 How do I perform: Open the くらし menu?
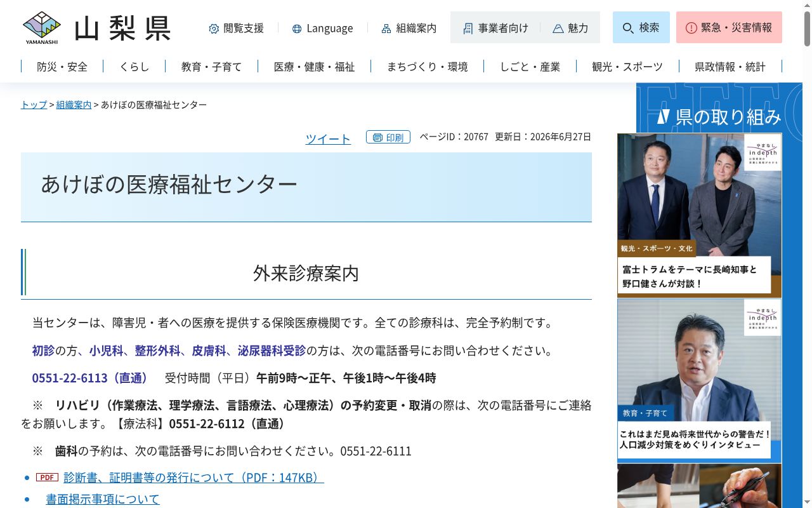tap(134, 67)
